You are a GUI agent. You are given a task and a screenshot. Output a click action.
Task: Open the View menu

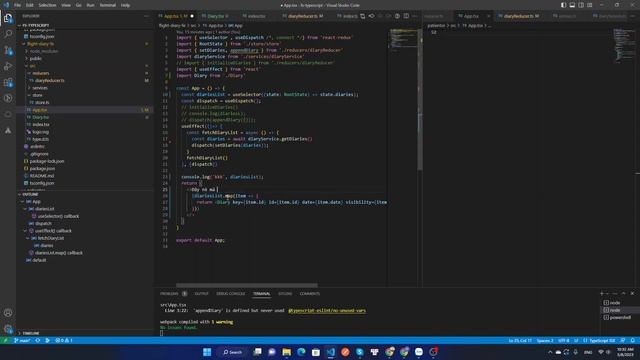[66, 5]
